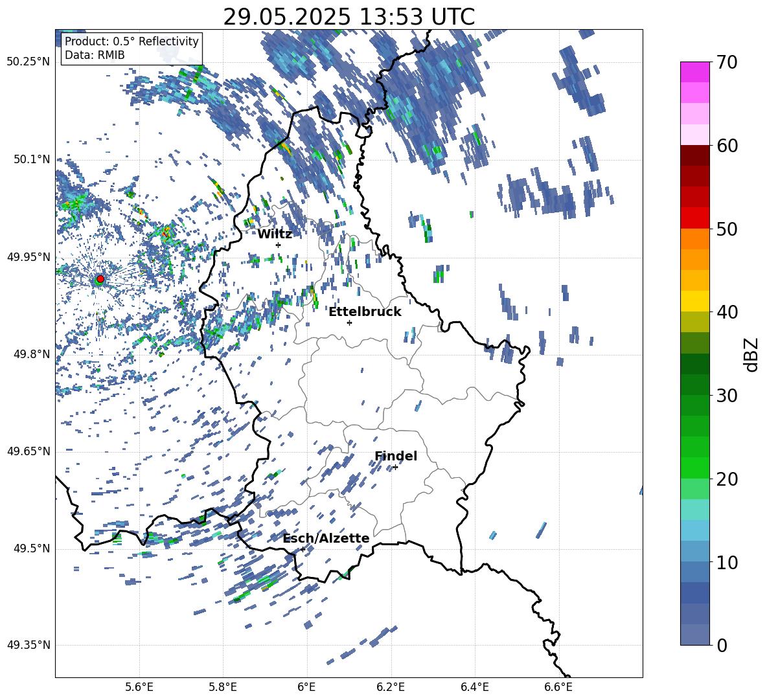
Task: Click the red radar site marker
Action: [100, 278]
